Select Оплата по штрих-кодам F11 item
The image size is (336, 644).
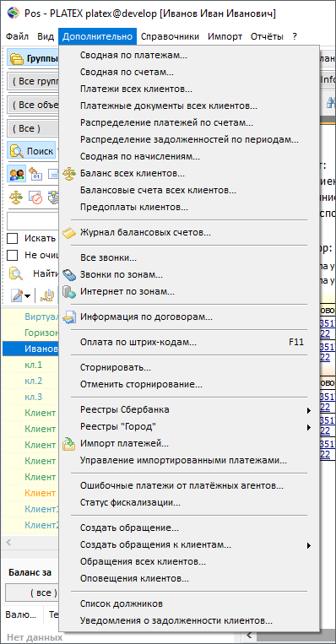click(x=189, y=342)
